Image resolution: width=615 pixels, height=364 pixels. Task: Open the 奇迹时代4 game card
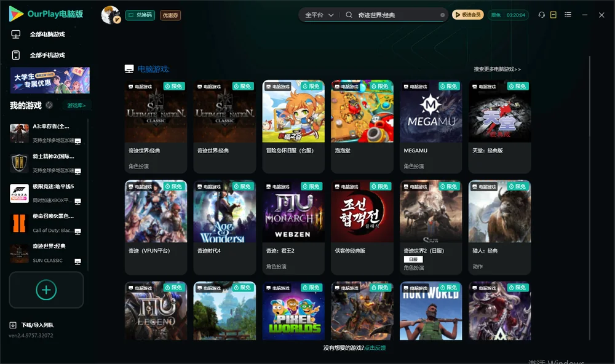(x=224, y=227)
